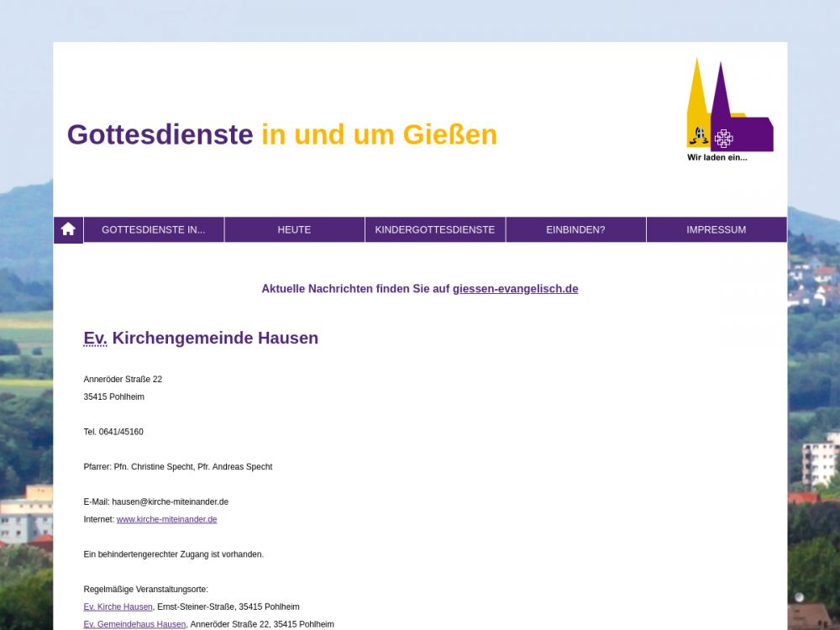Click the telephone number 0641/45160
Image resolution: width=840 pixels, height=630 pixels.
click(121, 432)
